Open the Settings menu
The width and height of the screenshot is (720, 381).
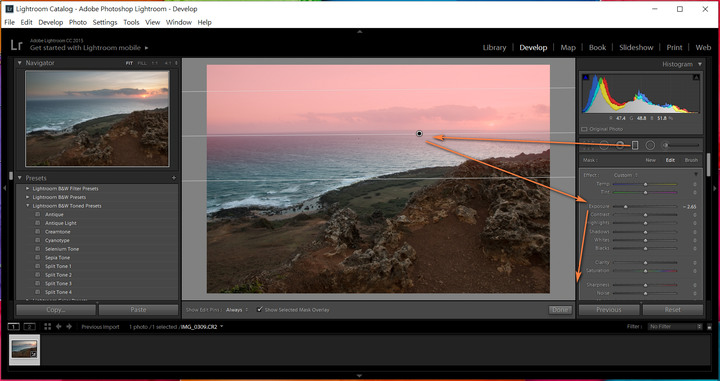[105, 22]
